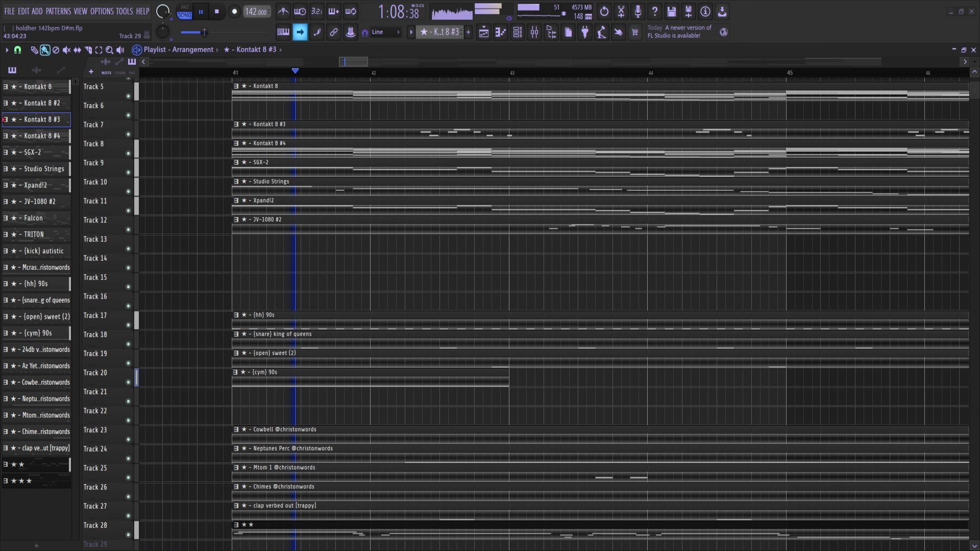The height and width of the screenshot is (551, 980).
Task: Click the tempo field showing 142.000
Action: pyautogui.click(x=257, y=12)
